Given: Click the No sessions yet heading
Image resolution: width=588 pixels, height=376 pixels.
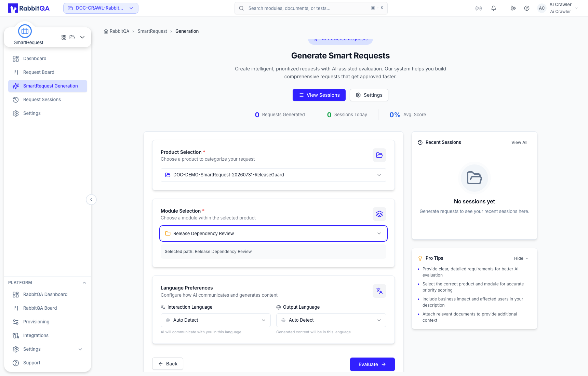Looking at the screenshot, I should (x=475, y=202).
